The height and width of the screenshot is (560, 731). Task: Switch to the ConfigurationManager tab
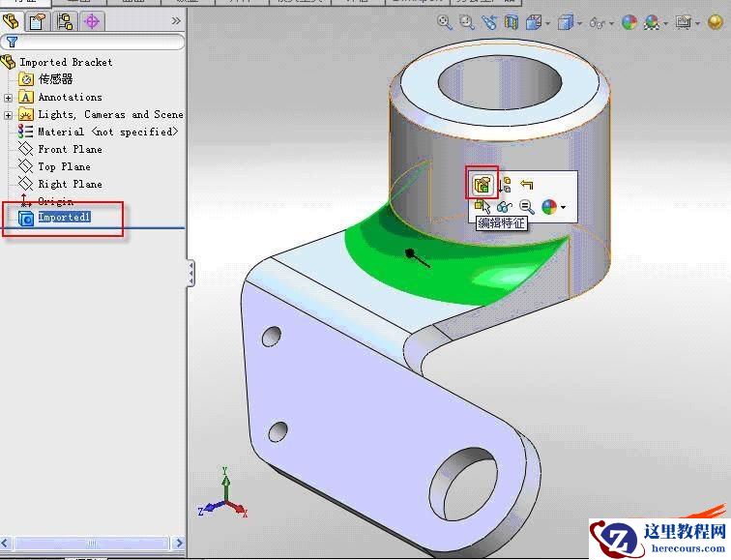(x=65, y=21)
